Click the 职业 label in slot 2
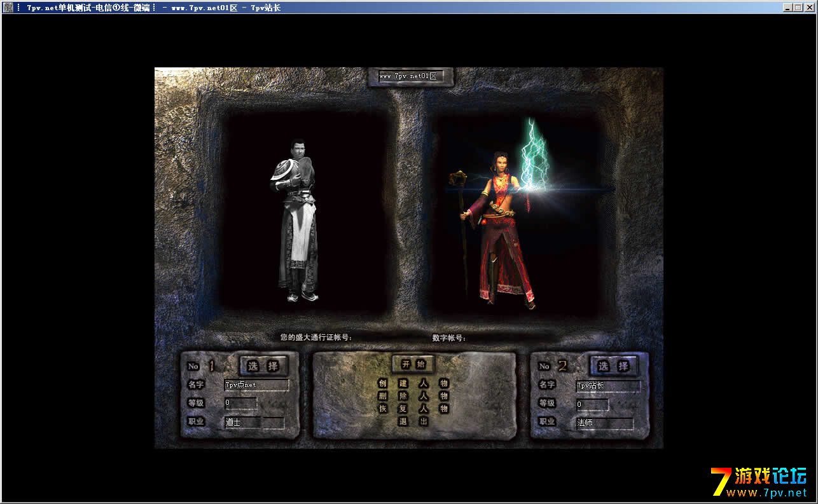 (x=547, y=422)
